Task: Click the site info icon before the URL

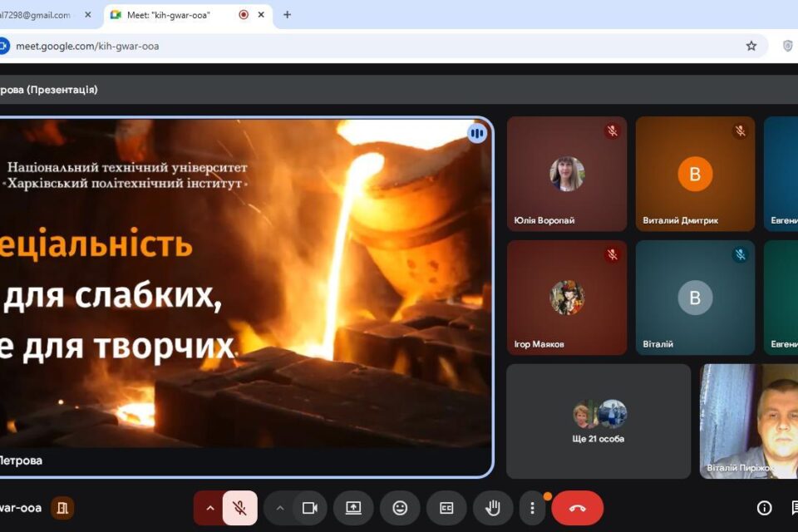Action: pyautogui.click(x=4, y=47)
